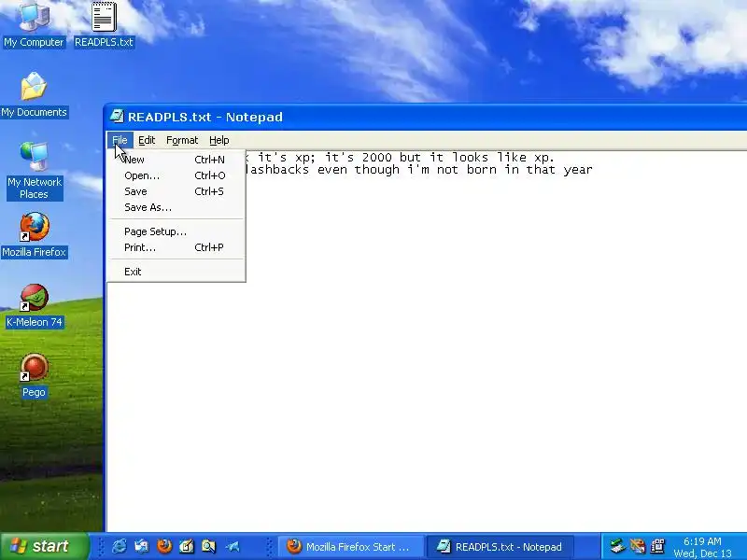This screenshot has height=560, width=747.
Task: Click the 6:19 AM taskbar clock
Action: [702, 541]
